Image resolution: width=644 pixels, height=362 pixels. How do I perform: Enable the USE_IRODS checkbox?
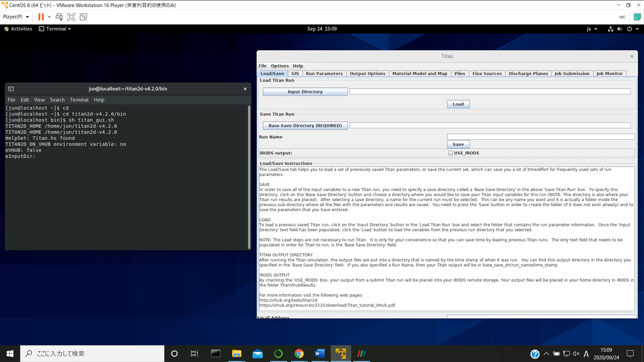click(x=451, y=153)
